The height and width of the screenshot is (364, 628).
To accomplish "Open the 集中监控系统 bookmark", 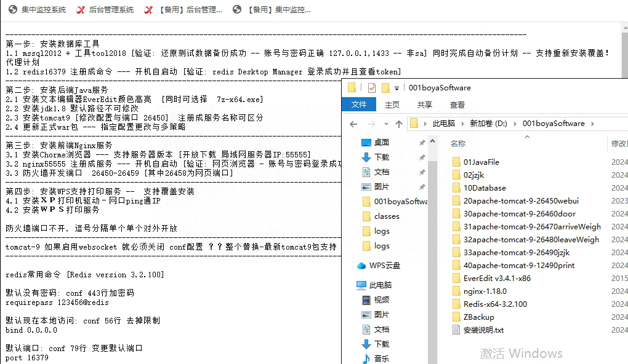I will pos(37,10).
